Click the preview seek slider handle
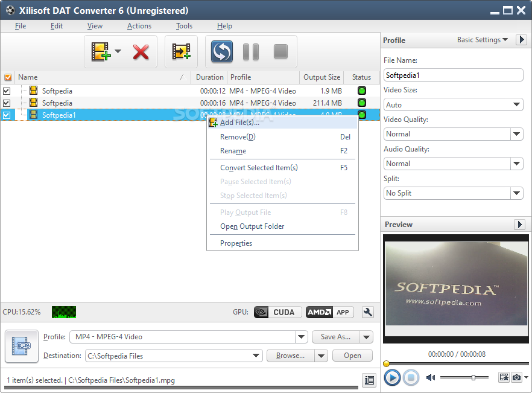Viewport: 532px width, 393px height. coord(386,364)
